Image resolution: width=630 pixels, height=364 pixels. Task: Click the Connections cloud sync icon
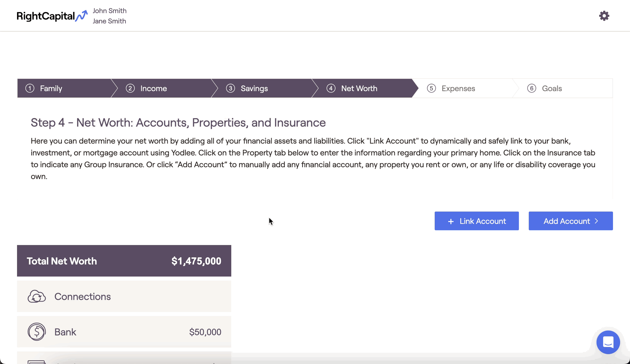click(37, 296)
